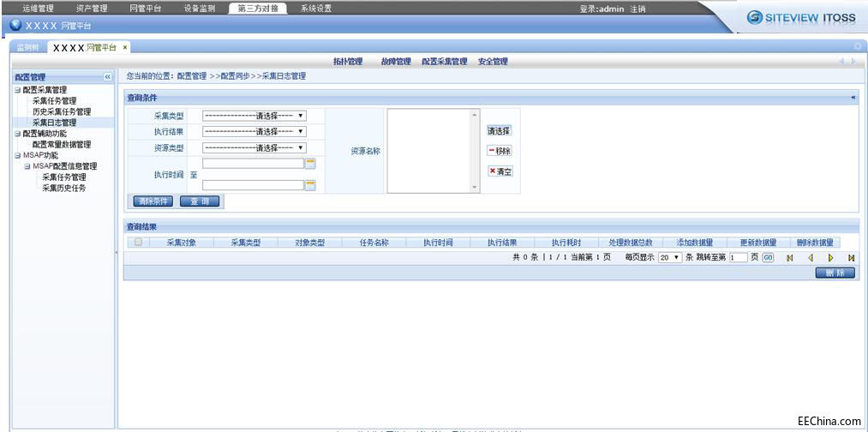Click the 跳转至第 page number field
This screenshot has width=868, height=432.
click(x=739, y=258)
